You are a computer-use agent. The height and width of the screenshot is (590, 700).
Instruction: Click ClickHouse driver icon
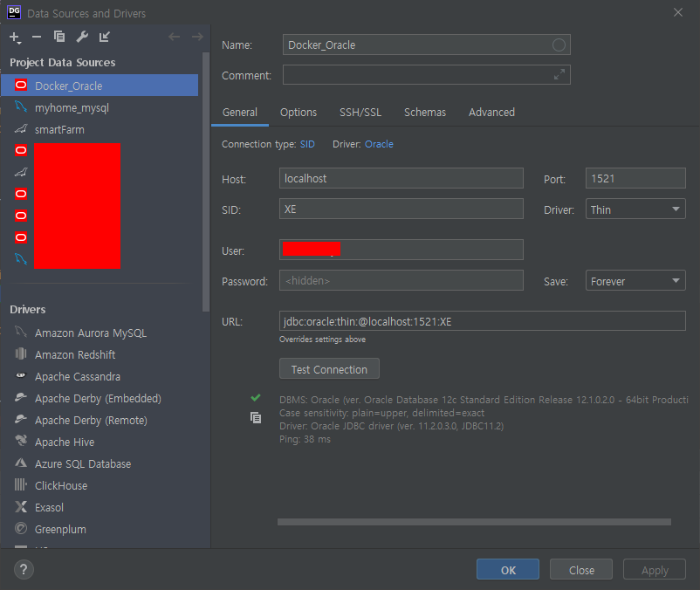pyautogui.click(x=21, y=484)
